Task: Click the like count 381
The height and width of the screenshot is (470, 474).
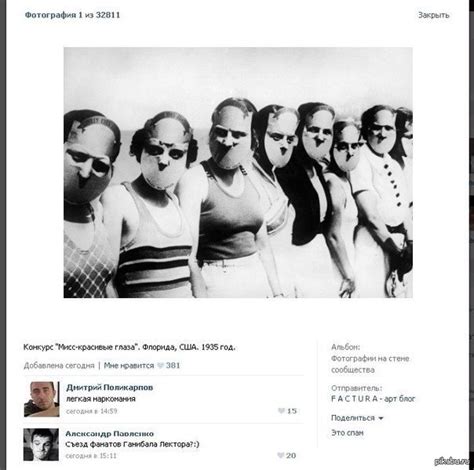Action: coord(173,366)
